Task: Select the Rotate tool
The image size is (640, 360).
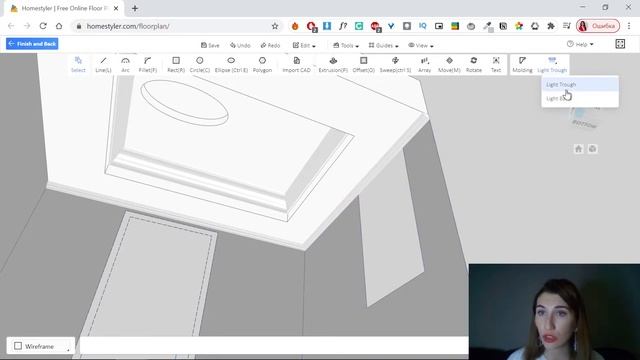Action: [474, 64]
